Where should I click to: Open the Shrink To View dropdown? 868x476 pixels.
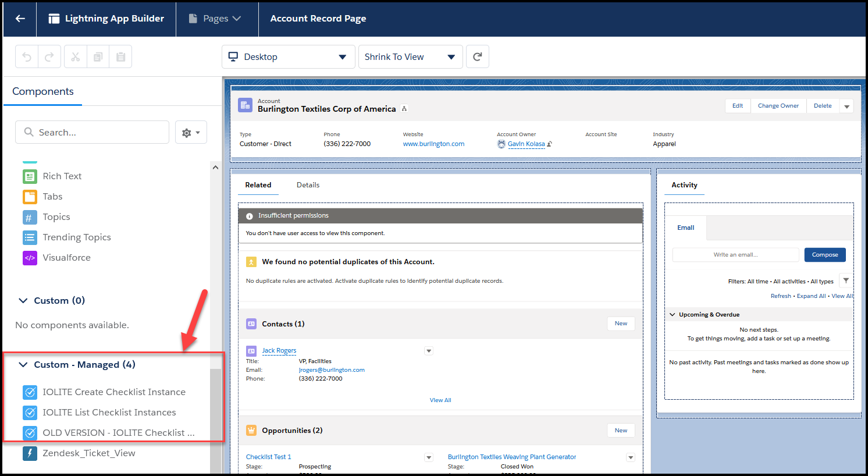pos(410,56)
